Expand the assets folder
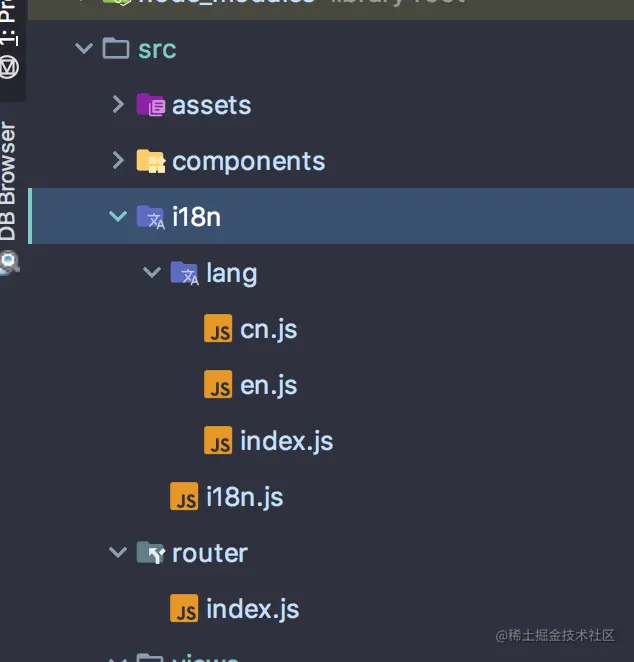 117,105
